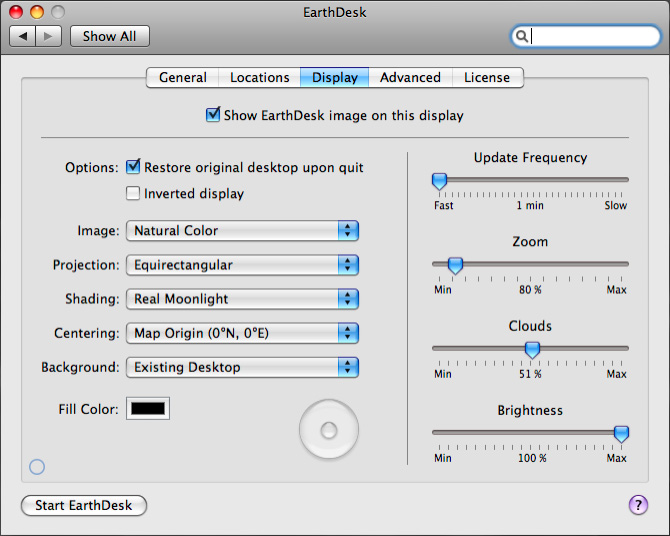
Task: Select the Display tab
Action: tap(335, 77)
